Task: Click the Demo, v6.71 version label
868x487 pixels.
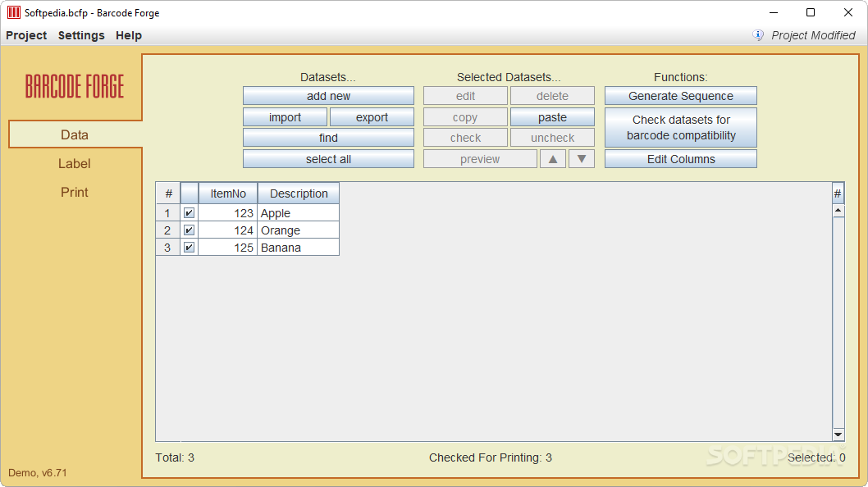Action: click(x=38, y=472)
